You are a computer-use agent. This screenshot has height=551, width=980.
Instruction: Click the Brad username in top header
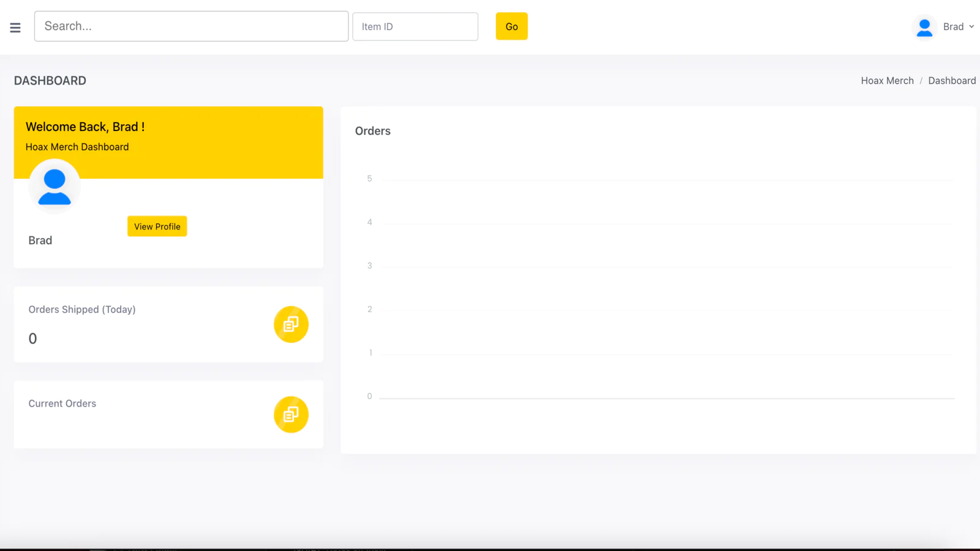click(x=953, y=27)
